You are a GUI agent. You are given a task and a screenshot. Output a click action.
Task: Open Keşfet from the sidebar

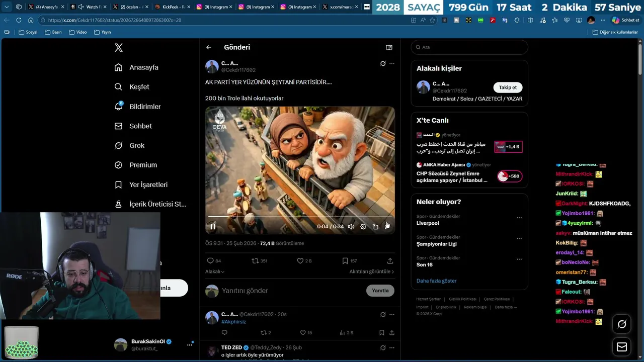(x=132, y=87)
